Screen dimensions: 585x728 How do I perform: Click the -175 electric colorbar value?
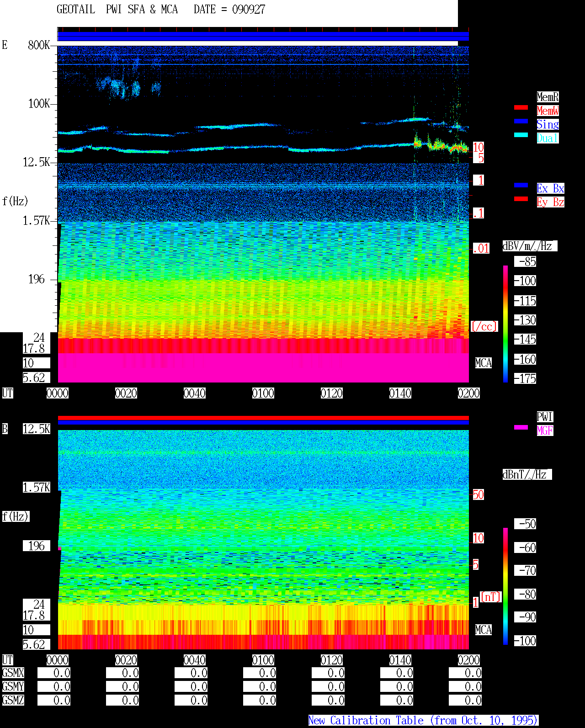(525, 378)
